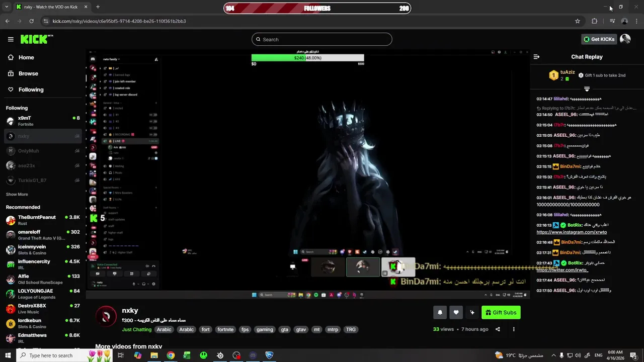Bookmark this page with star icon
Viewport: 644px width, 362px height.
[x=578, y=21]
